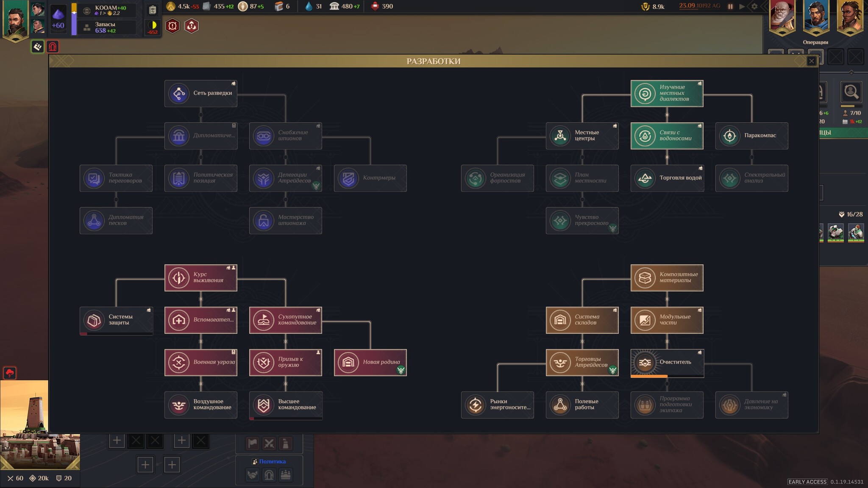Select Снабжение шпионов development
This screenshot has width=868, height=488.
pos(285,136)
